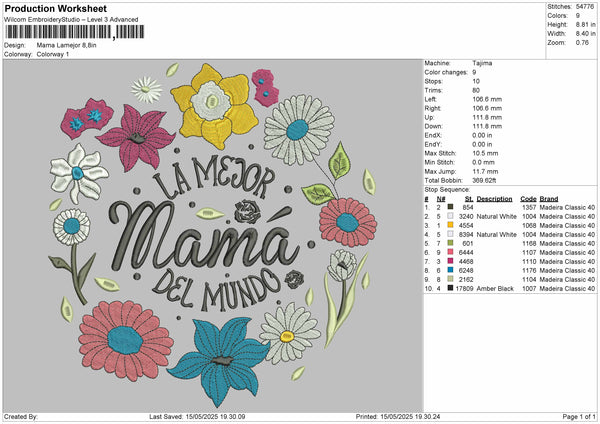
Task: Click the pale green swatch, code 1104
Action: tap(452, 279)
